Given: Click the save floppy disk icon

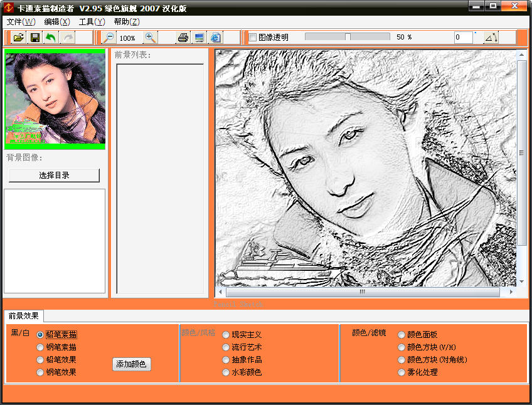Looking at the screenshot, I should click(35, 38).
